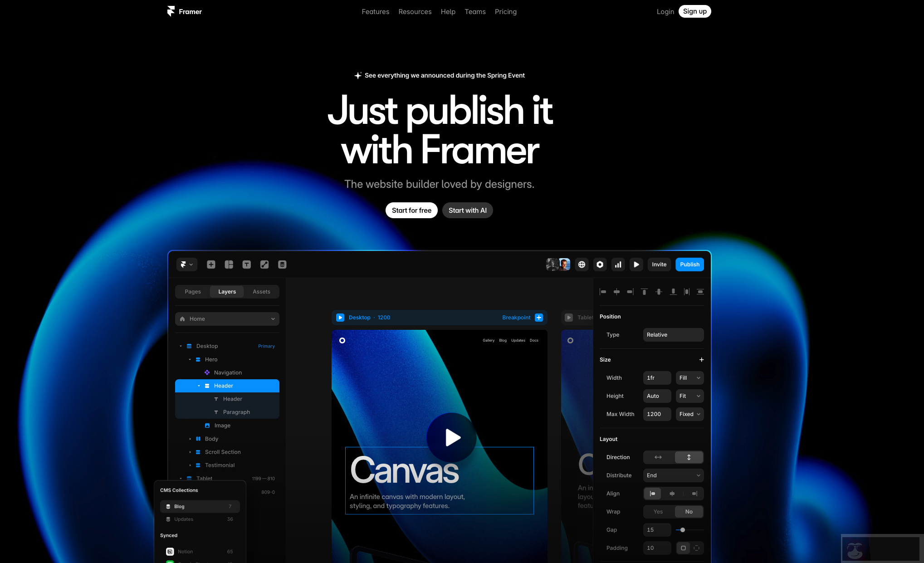Select the Text tool

[x=247, y=264]
